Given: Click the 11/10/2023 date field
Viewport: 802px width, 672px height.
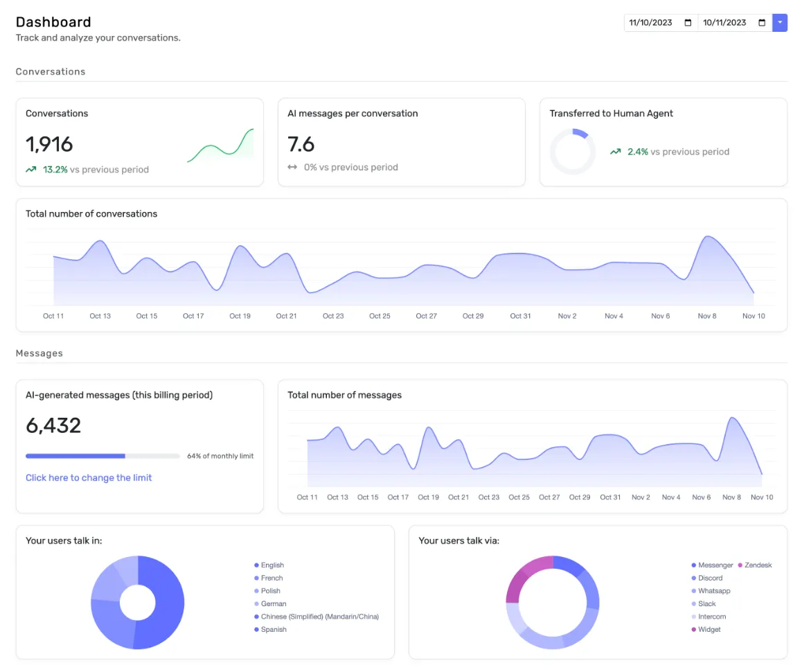Looking at the screenshot, I should click(651, 23).
